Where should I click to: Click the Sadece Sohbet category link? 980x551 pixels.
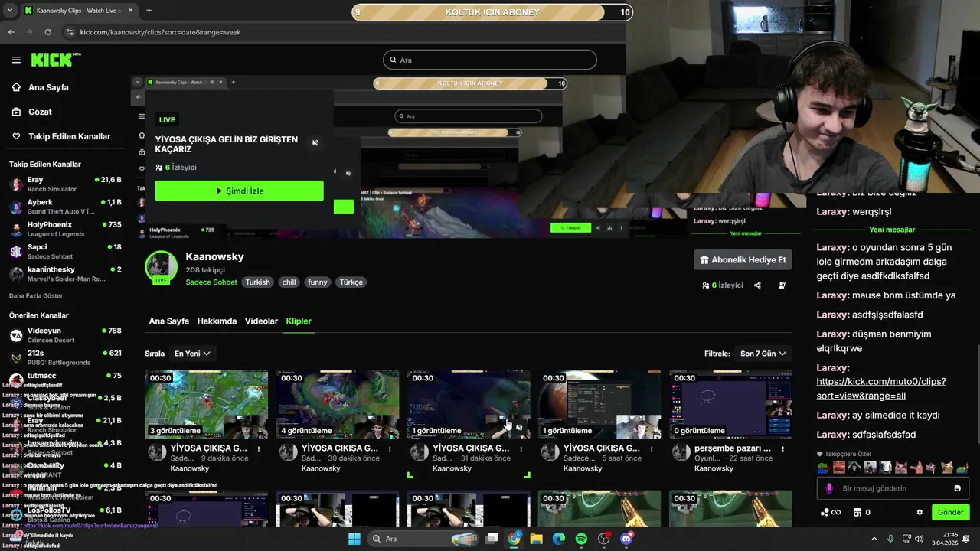click(x=211, y=282)
